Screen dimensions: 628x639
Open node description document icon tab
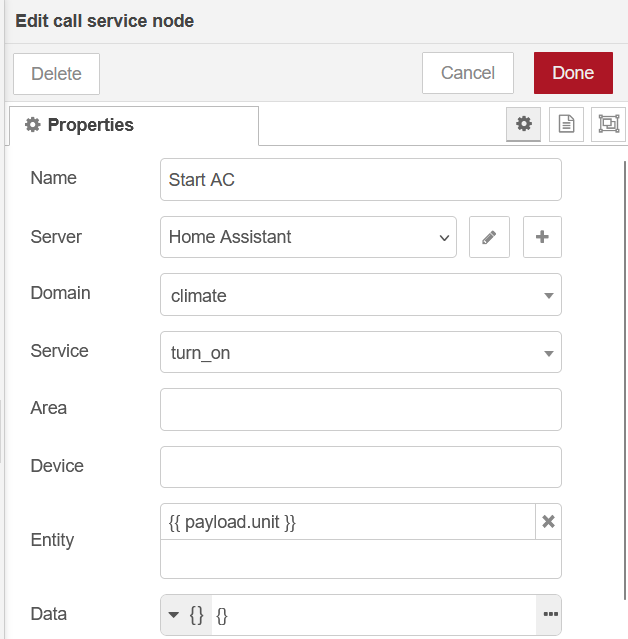point(566,124)
